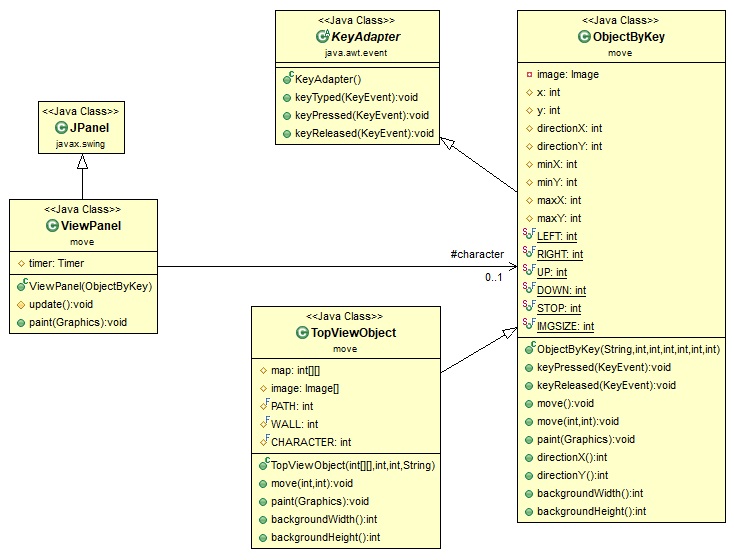Click the protected icon beside timer: Timer
Screen dimensions: 734x560
coord(21,263)
